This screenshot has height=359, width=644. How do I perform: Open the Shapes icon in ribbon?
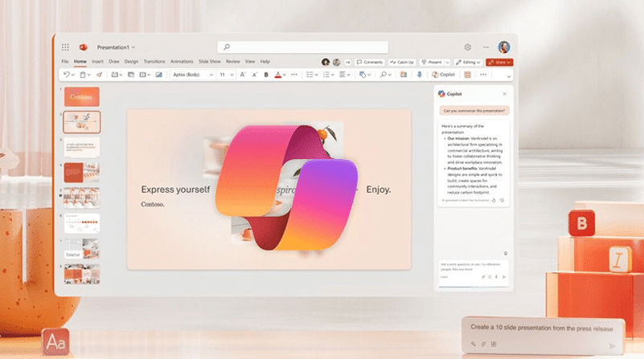pyautogui.click(x=363, y=75)
